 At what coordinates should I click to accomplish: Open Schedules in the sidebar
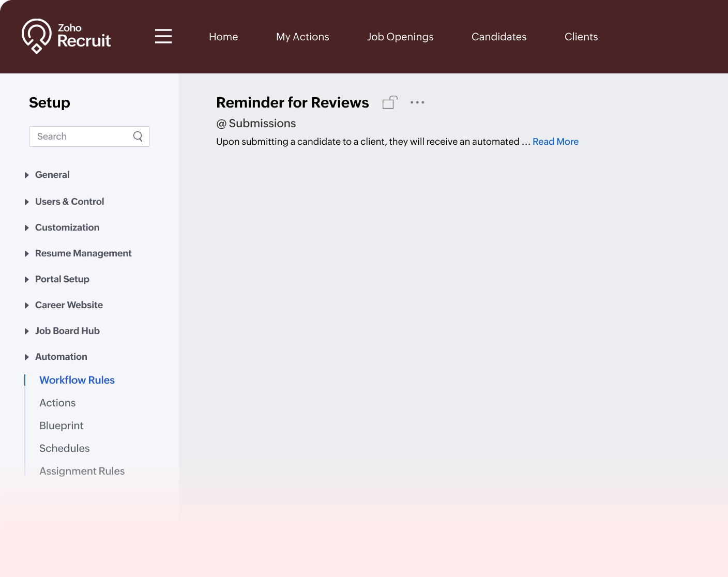[64, 448]
